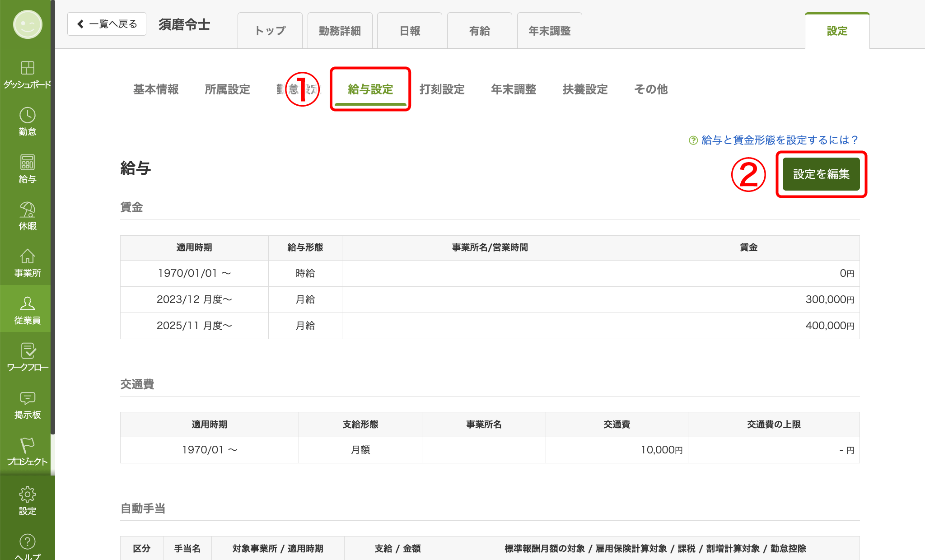Go back with 一覧へ戻る button
The height and width of the screenshot is (560, 925).
coord(107,24)
